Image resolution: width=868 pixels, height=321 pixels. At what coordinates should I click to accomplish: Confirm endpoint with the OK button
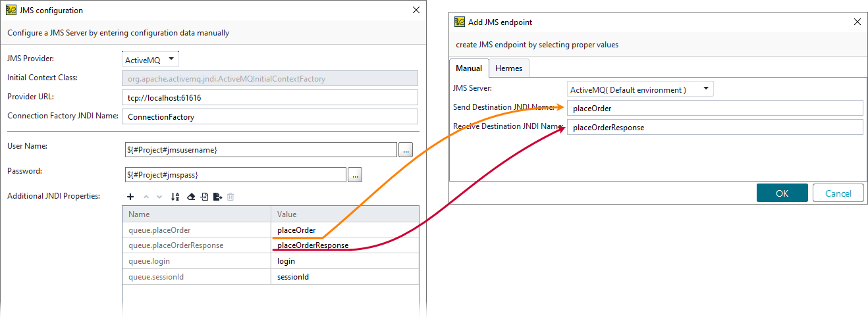782,193
